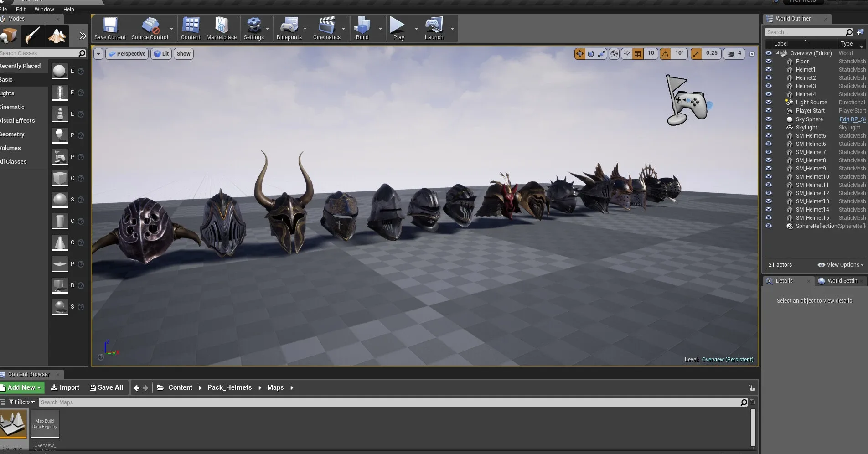This screenshot has height=454, width=868.
Task: Open the Edit menu
Action: 21,9
